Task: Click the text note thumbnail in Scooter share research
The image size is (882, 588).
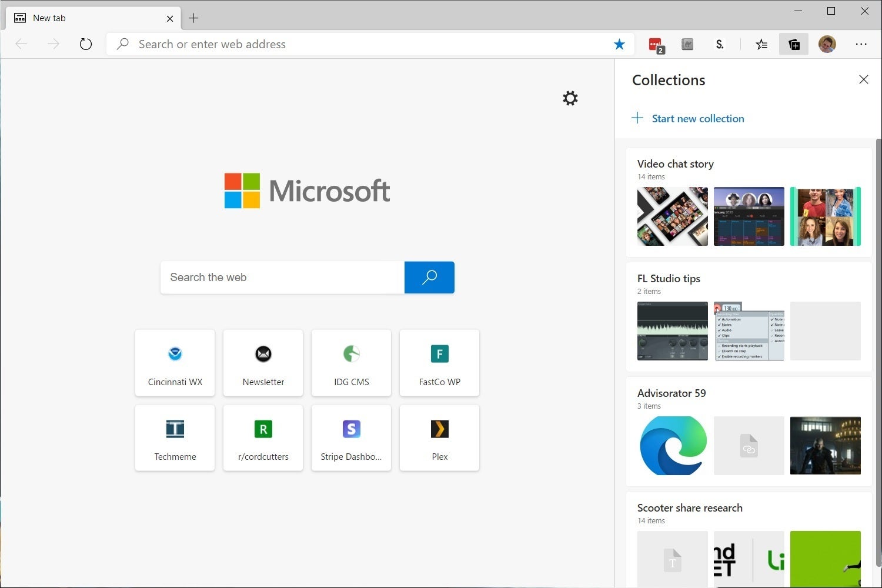Action: coord(673,559)
